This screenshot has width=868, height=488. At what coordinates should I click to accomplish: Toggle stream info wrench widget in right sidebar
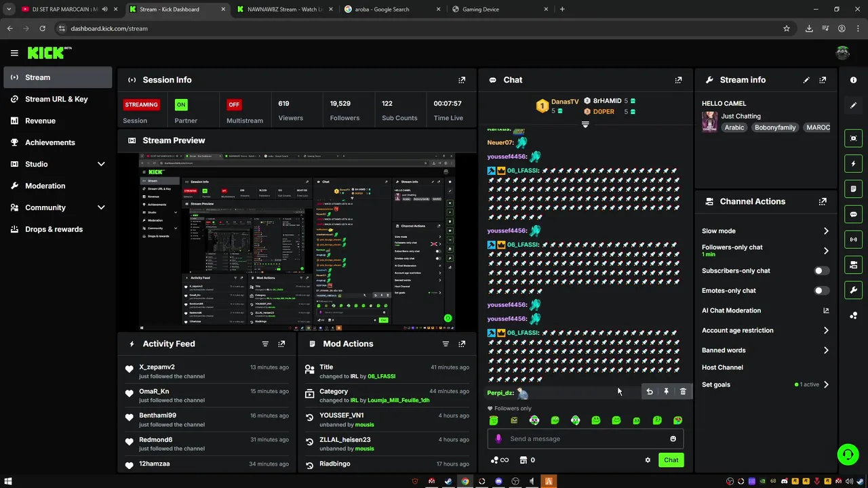[x=853, y=290]
